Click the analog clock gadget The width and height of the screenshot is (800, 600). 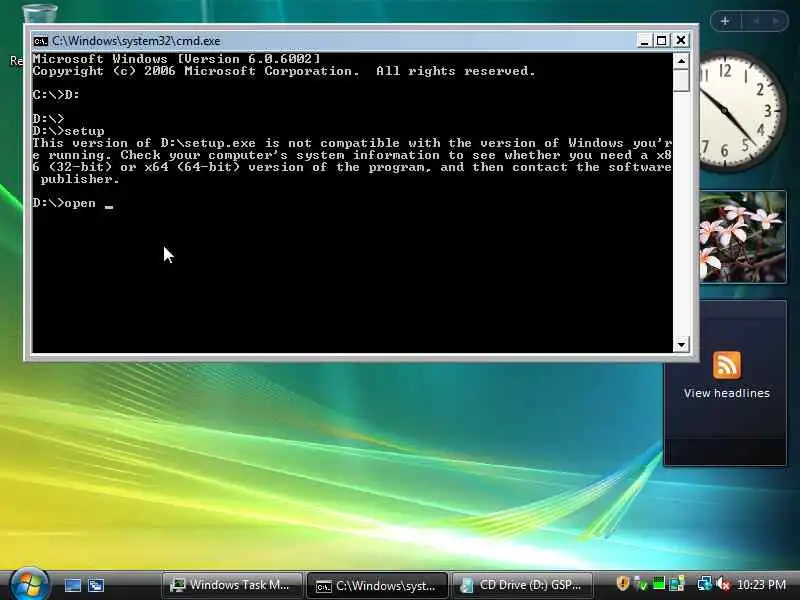(742, 112)
